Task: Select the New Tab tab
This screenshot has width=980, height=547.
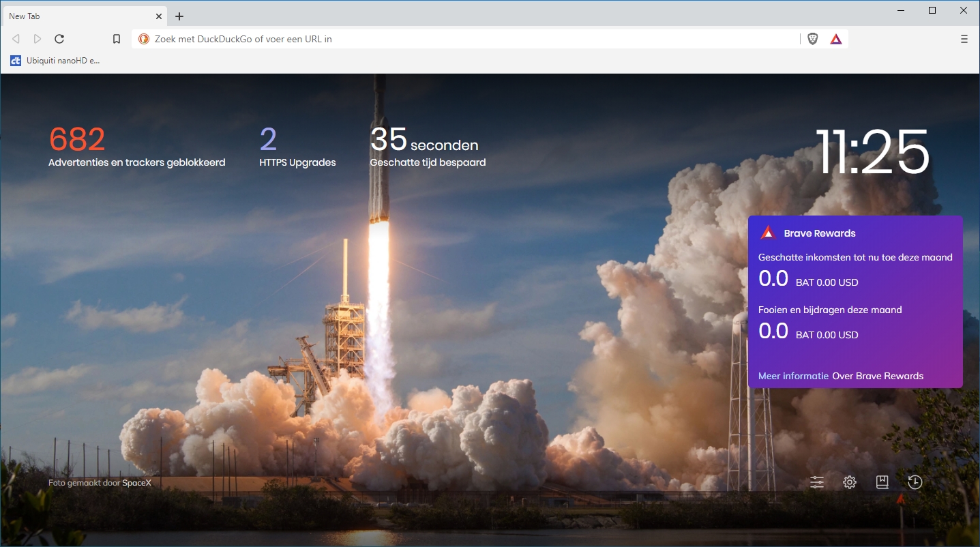Action: click(x=75, y=16)
